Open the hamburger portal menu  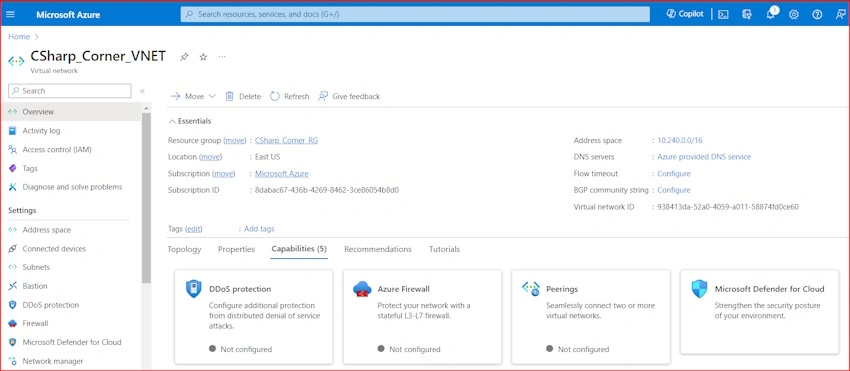coord(10,15)
